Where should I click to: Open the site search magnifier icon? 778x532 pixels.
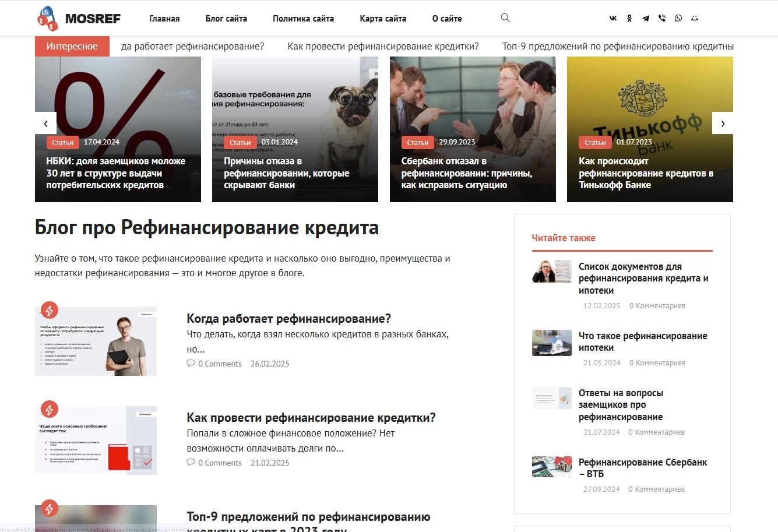pos(505,18)
